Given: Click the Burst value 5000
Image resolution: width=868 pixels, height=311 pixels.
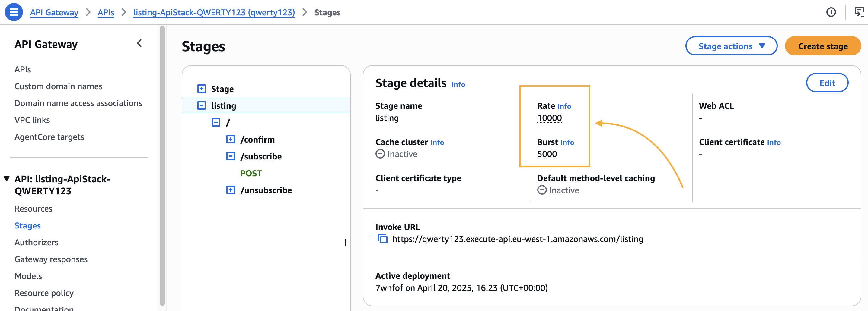Looking at the screenshot, I should [547, 154].
